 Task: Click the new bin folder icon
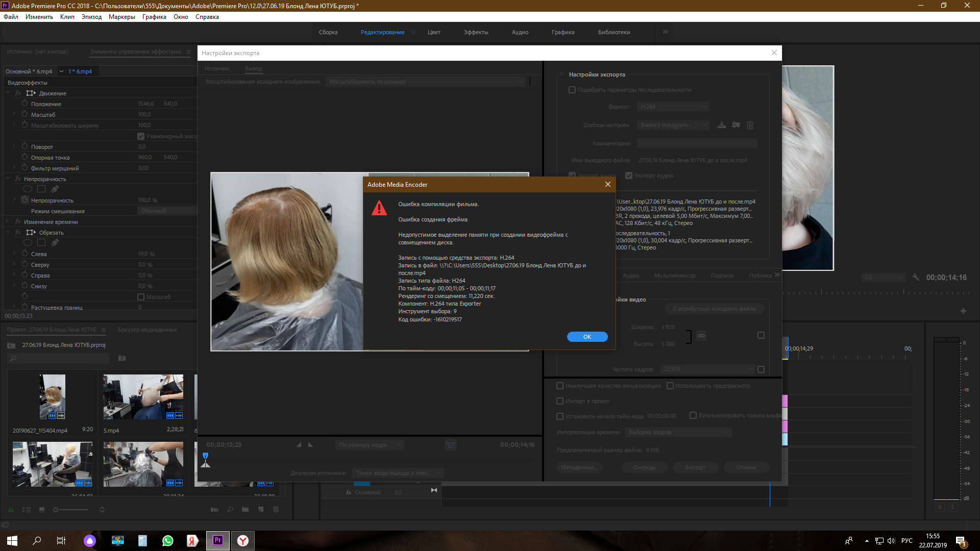tap(245, 509)
